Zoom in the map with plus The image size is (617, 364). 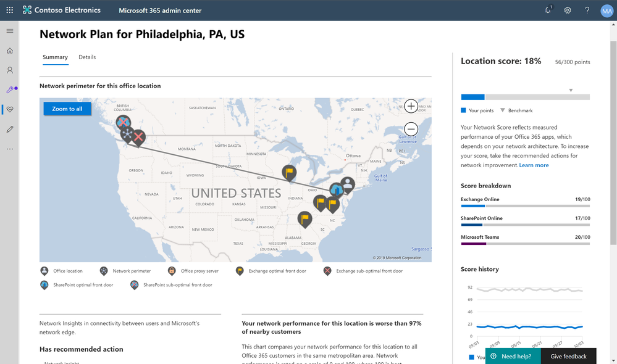(411, 106)
